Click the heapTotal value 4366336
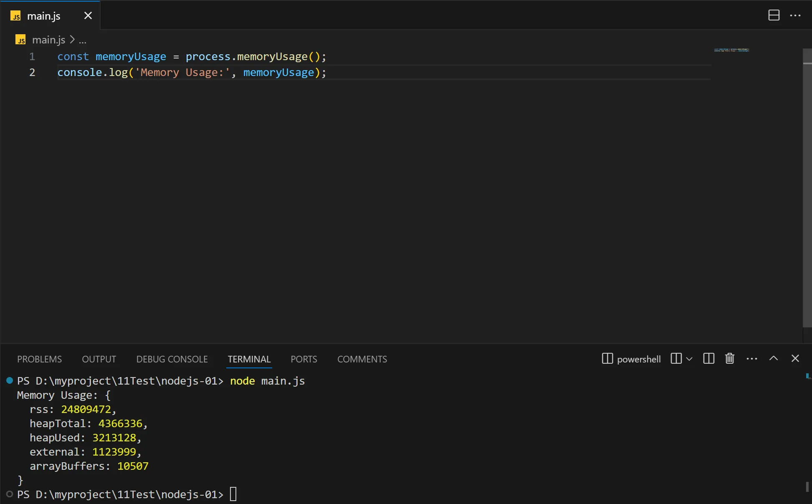This screenshot has height=504, width=812. pos(120,423)
